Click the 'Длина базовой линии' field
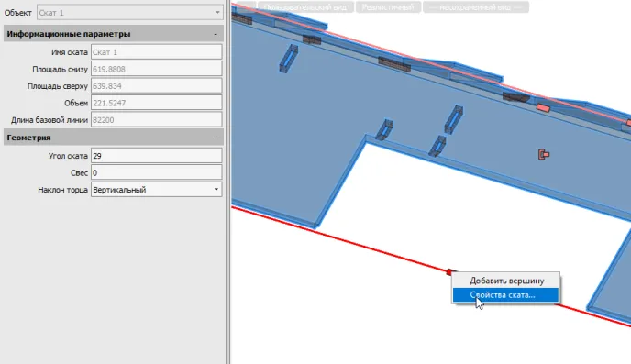631x364 pixels. tap(157, 119)
